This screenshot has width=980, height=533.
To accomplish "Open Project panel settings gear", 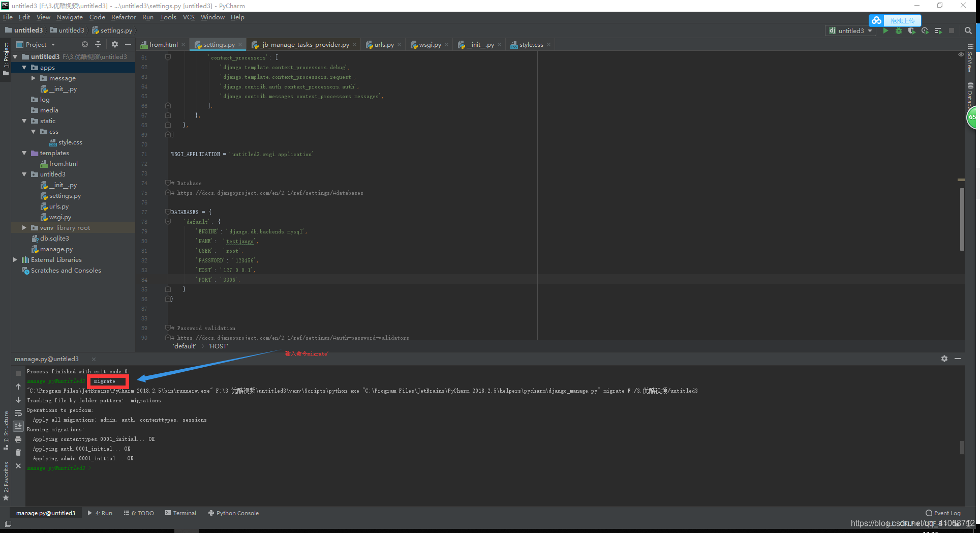I will pyautogui.click(x=115, y=45).
